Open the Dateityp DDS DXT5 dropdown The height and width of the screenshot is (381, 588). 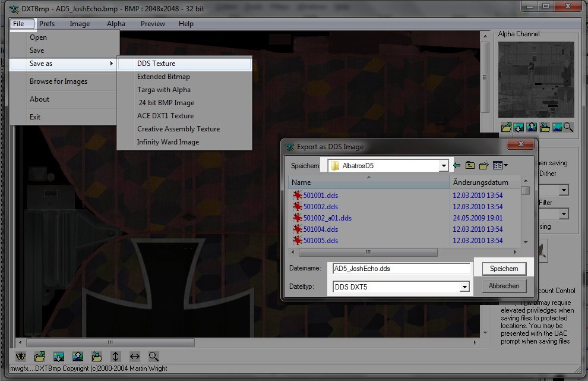tap(464, 288)
